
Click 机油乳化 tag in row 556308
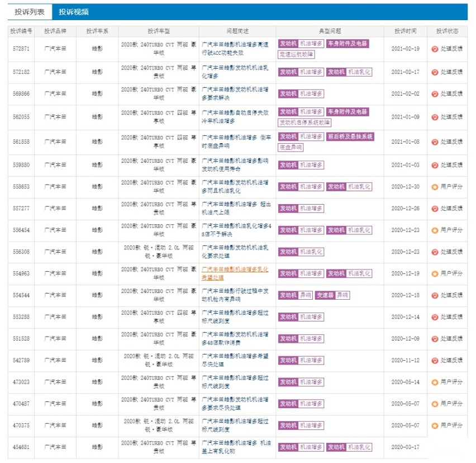pos(311,252)
